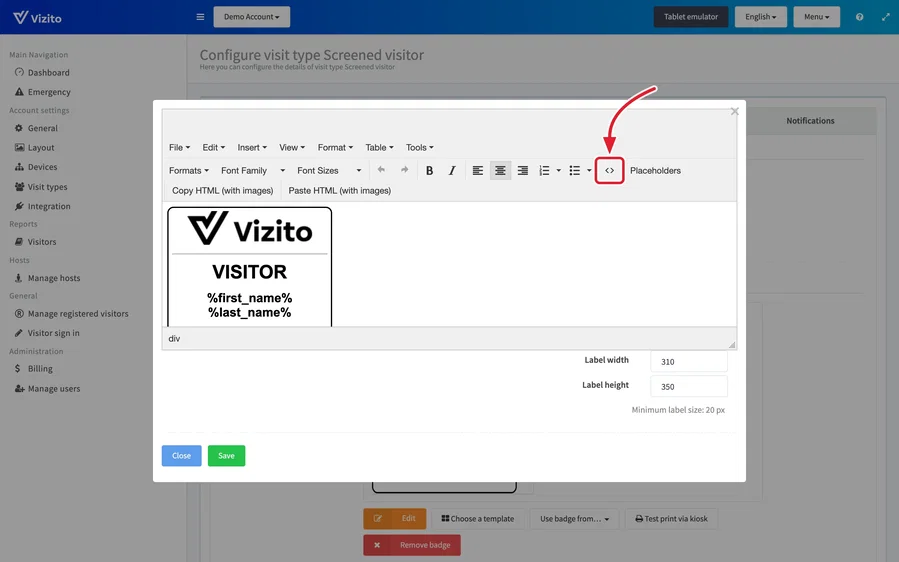The width and height of the screenshot is (899, 562).
Task: Open Manage hosts in the sidebar
Action: (48, 278)
